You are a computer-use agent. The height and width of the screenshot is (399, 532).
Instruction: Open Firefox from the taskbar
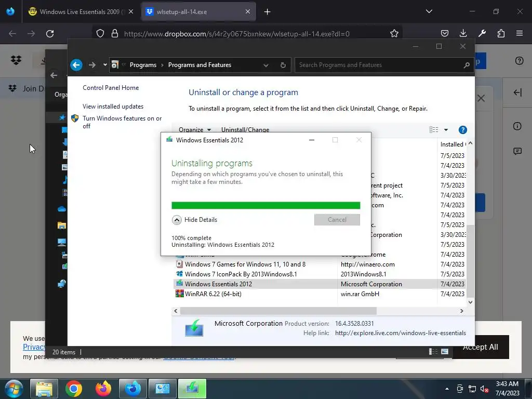tap(103, 389)
